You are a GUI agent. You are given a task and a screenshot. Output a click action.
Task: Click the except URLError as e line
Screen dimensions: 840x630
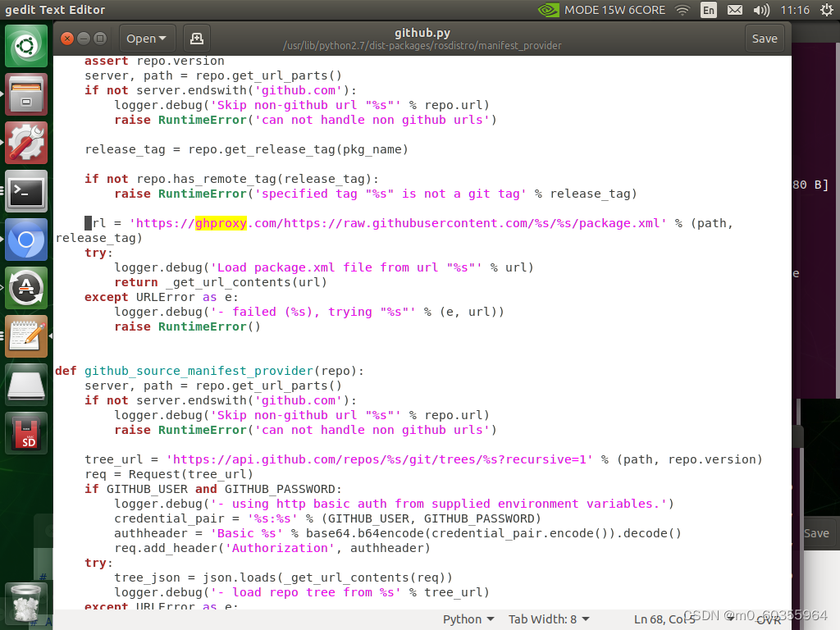pos(162,297)
